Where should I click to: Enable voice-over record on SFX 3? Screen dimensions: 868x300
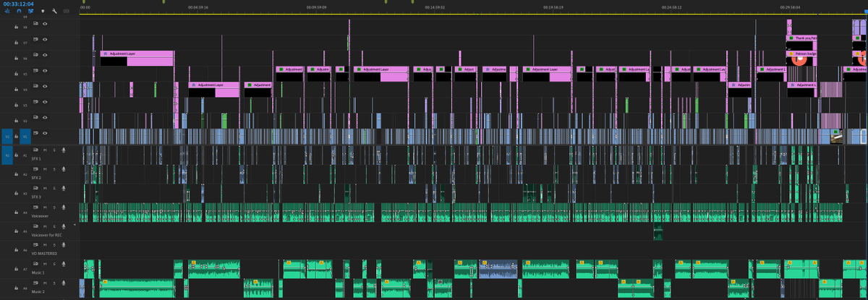[x=64, y=189]
